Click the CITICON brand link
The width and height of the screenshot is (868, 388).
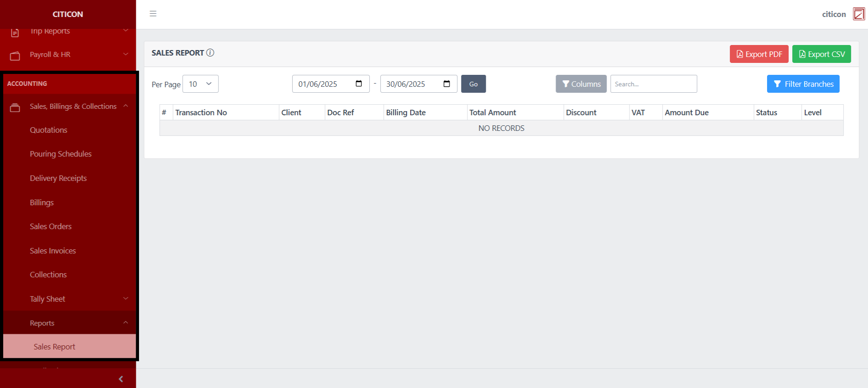click(x=68, y=14)
